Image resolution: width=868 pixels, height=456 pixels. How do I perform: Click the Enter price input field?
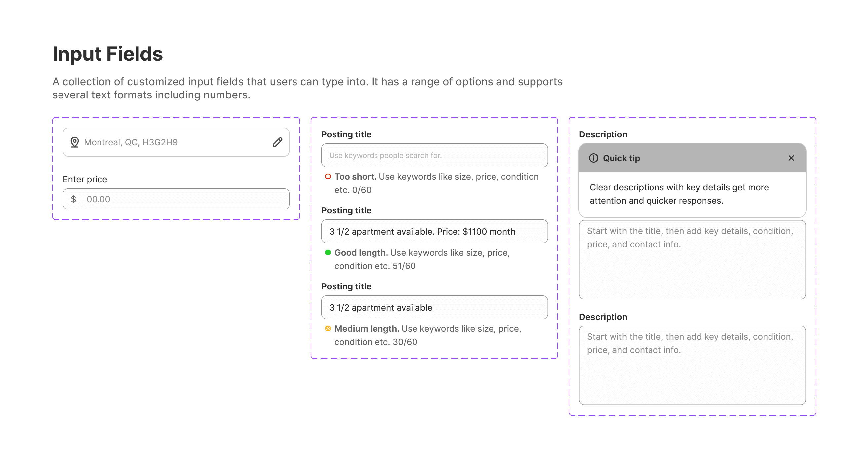185,199
